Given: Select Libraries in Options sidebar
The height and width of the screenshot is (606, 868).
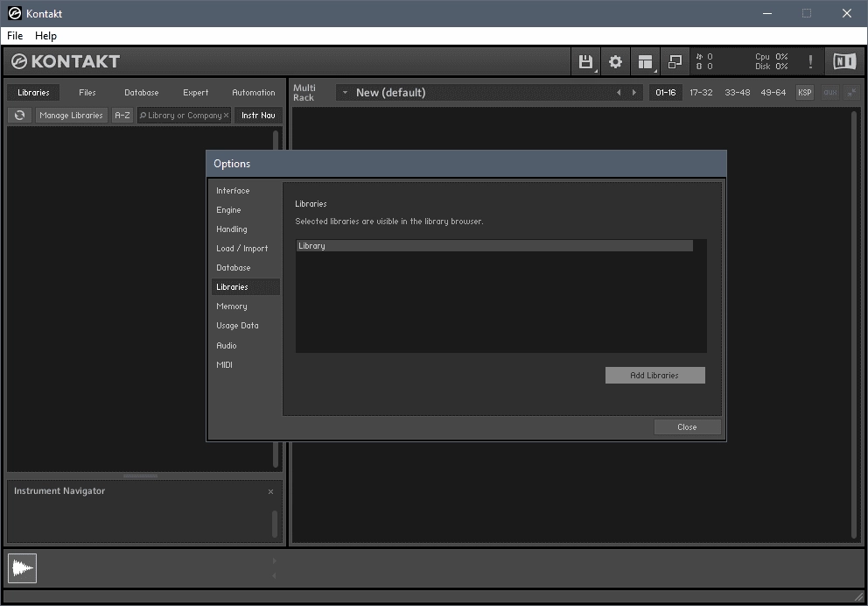Looking at the screenshot, I should coord(245,287).
